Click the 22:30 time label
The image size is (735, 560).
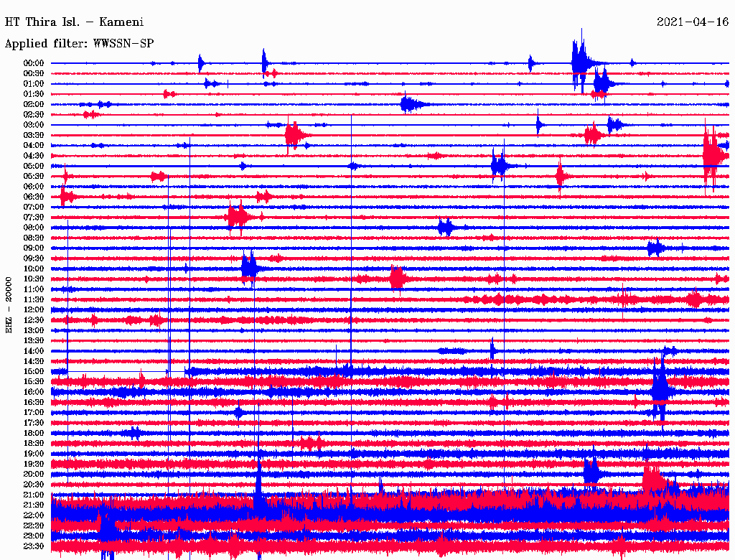(x=34, y=526)
